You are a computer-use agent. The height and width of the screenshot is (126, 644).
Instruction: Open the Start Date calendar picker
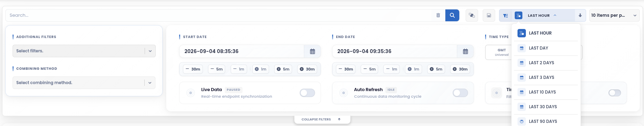(312, 51)
